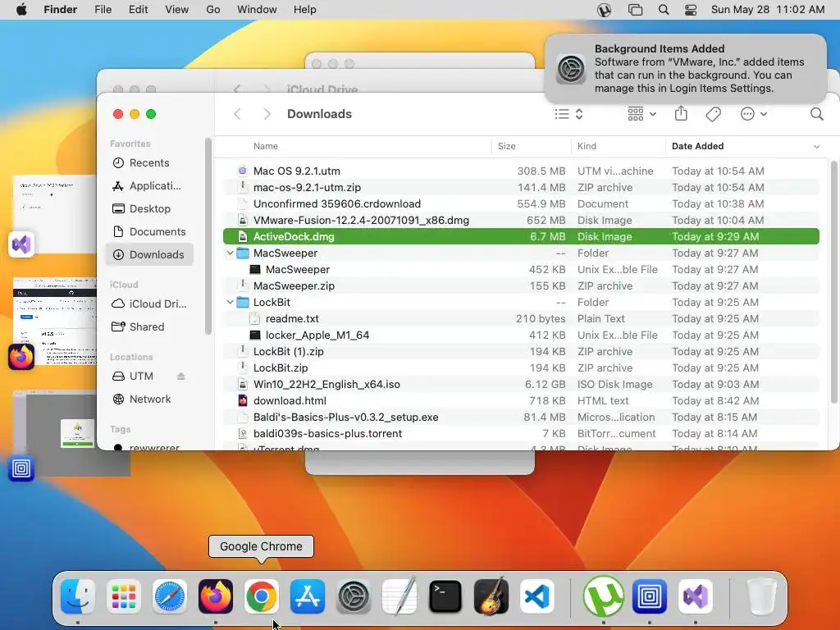Open the Window menu

257,10
